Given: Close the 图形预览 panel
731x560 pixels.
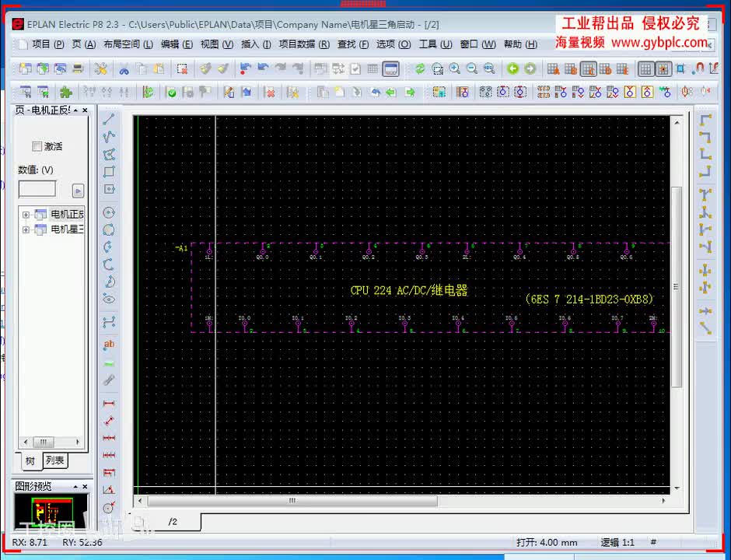Looking at the screenshot, I should pos(85,486).
